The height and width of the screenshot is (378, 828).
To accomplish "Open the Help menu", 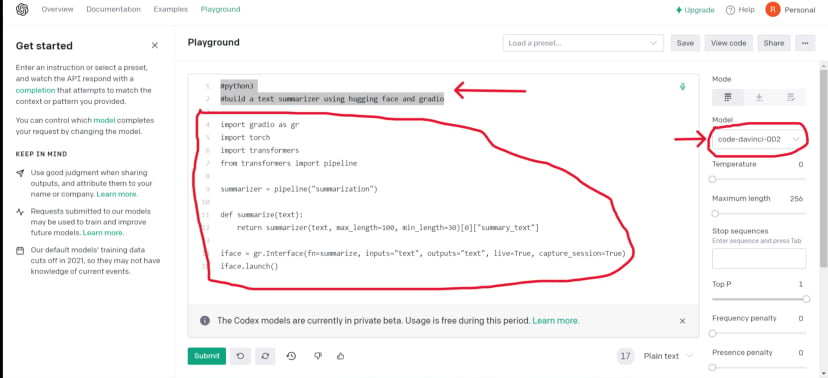I will [x=740, y=10].
